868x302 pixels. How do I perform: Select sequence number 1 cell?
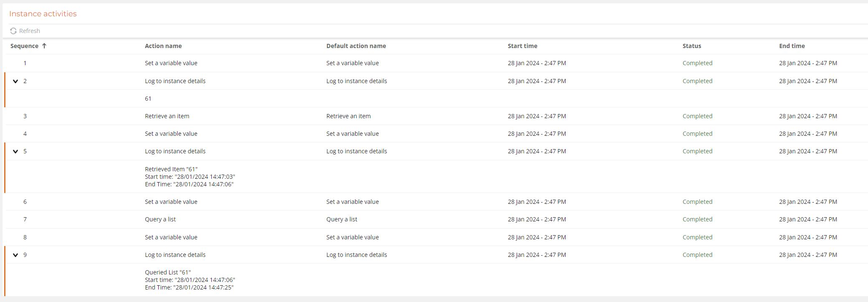25,63
